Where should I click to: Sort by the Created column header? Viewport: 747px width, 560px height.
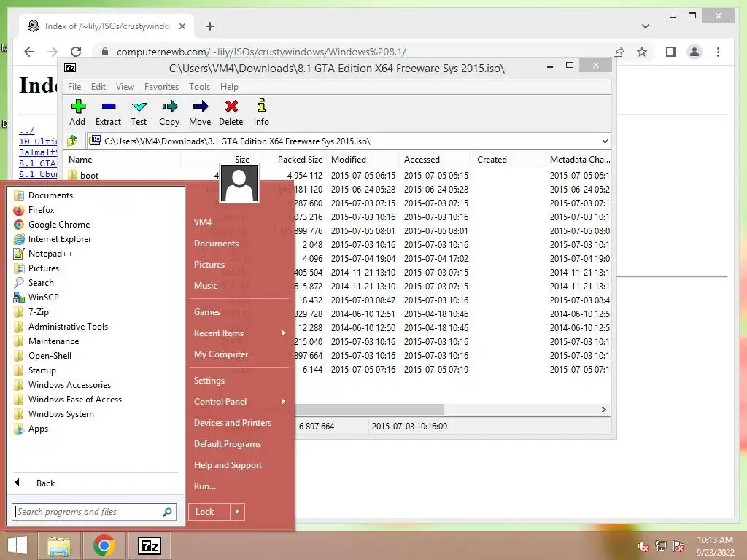(x=508, y=160)
